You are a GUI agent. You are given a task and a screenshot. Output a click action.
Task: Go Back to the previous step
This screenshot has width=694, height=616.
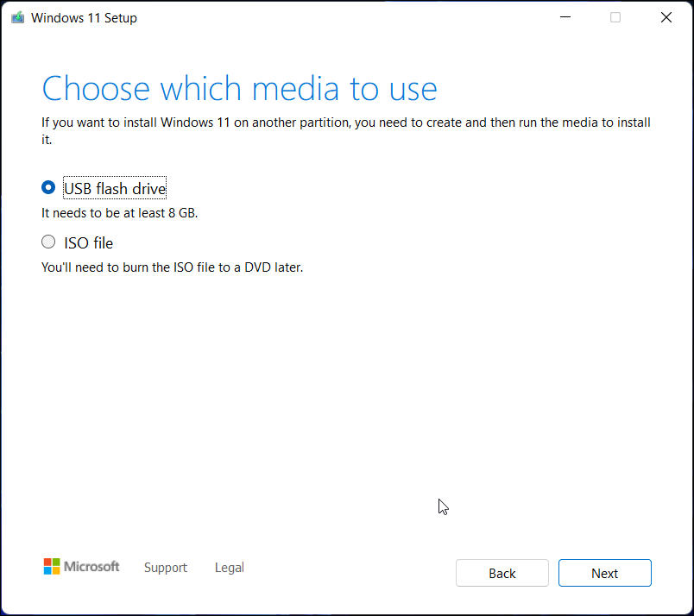502,572
